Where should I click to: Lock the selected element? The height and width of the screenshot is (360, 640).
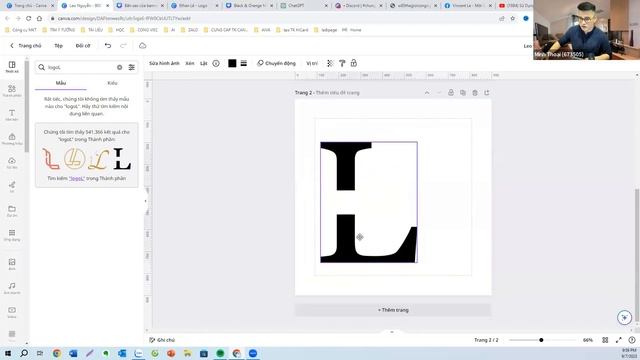(353, 63)
